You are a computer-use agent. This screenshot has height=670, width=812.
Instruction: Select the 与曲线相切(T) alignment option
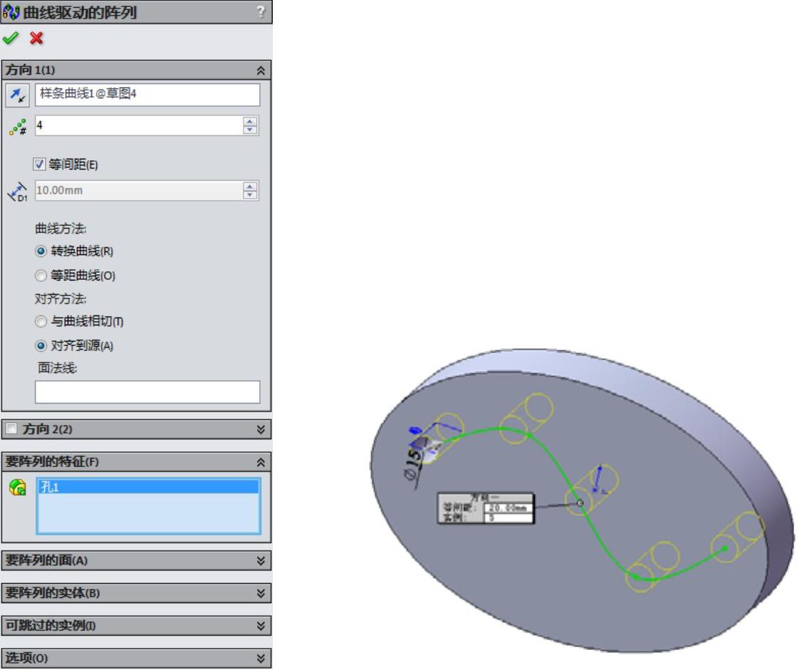[41, 322]
